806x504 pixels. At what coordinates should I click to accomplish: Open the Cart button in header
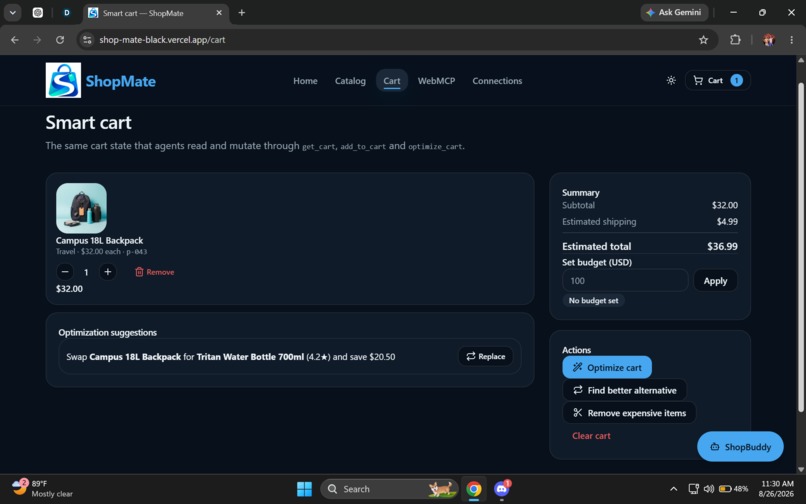[x=718, y=80]
